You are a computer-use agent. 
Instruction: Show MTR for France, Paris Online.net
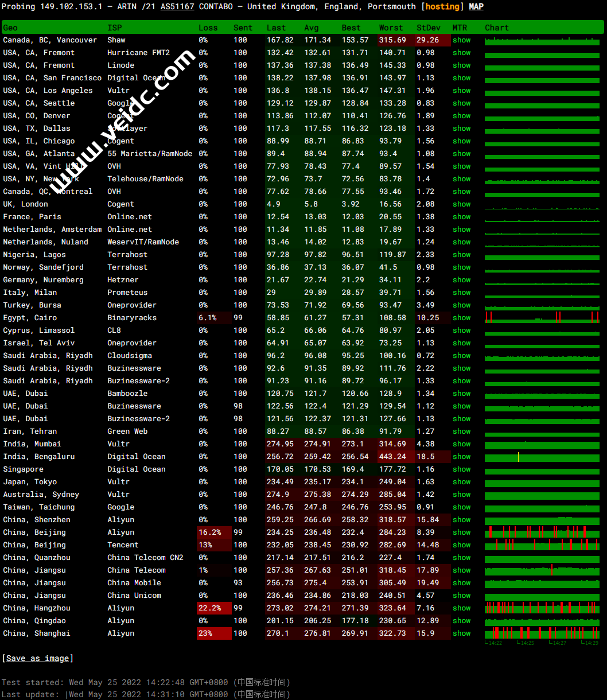click(x=461, y=217)
